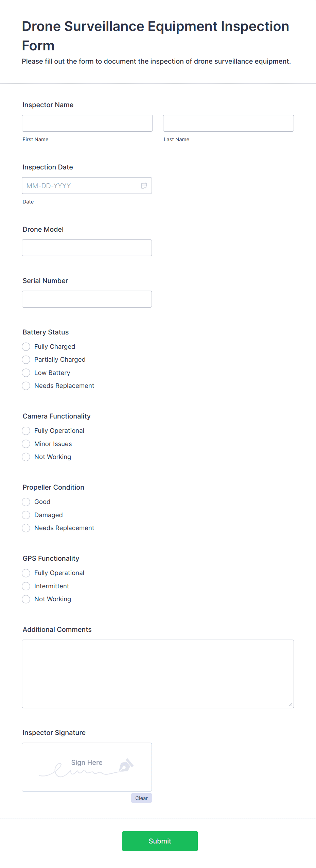The height and width of the screenshot is (868, 316).
Task: Select Damaged propeller condition
Action: tap(26, 515)
